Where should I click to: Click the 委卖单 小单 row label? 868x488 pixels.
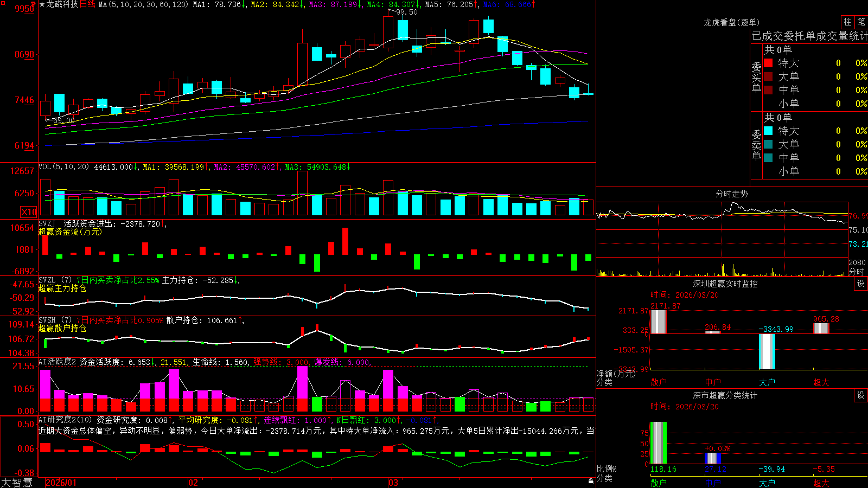(789, 171)
